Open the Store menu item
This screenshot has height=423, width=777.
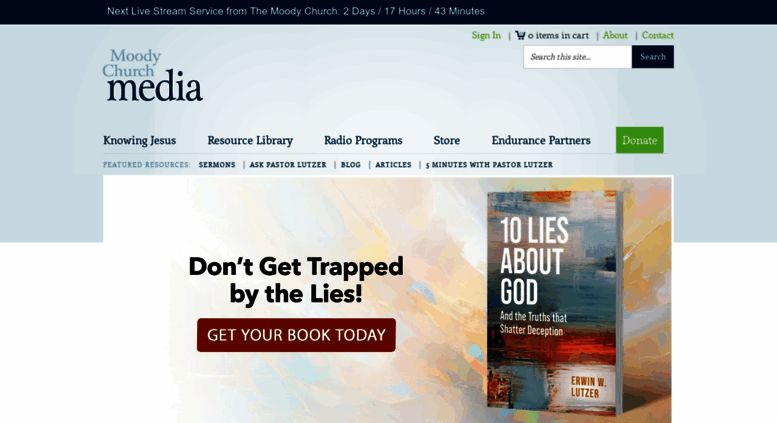click(446, 140)
